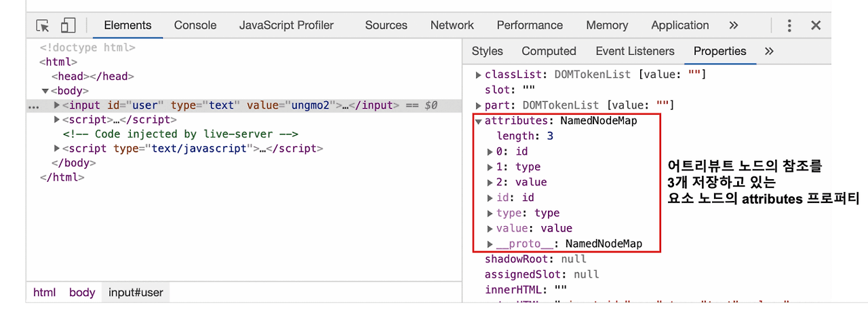This screenshot has width=868, height=317.
Task: Open the Network tab
Action: pos(452,25)
